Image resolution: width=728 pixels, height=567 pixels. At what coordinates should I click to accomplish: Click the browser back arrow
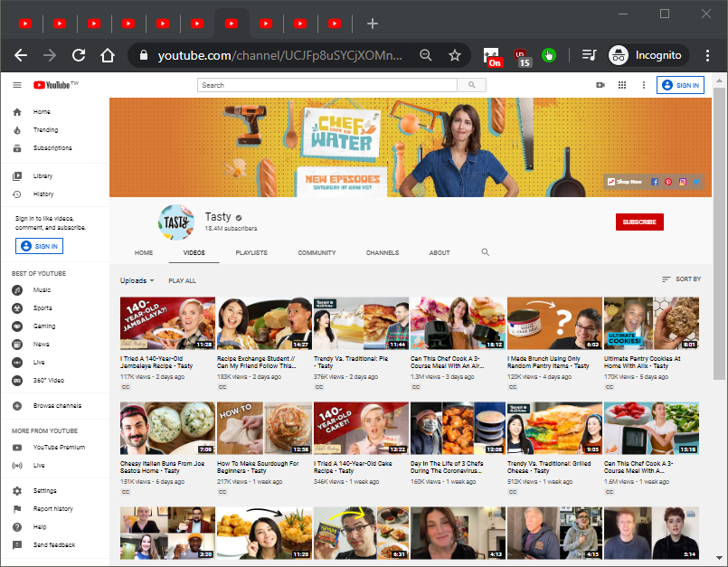coord(21,56)
